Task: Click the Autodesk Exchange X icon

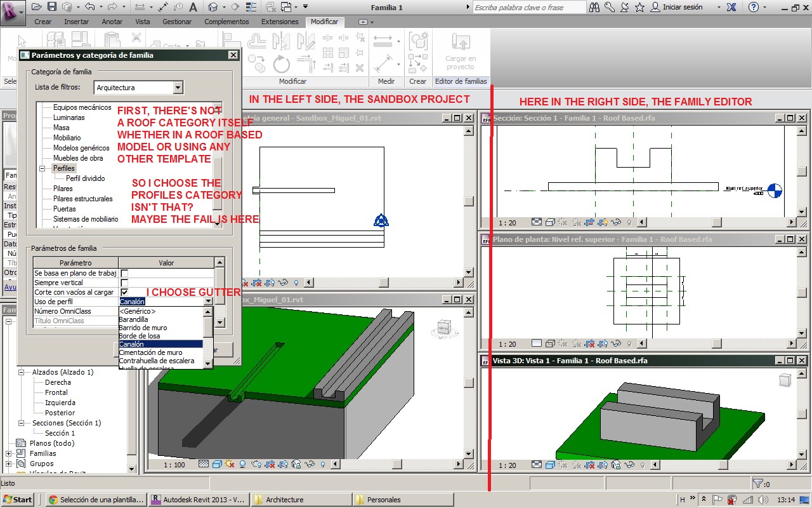Action: (x=731, y=7)
